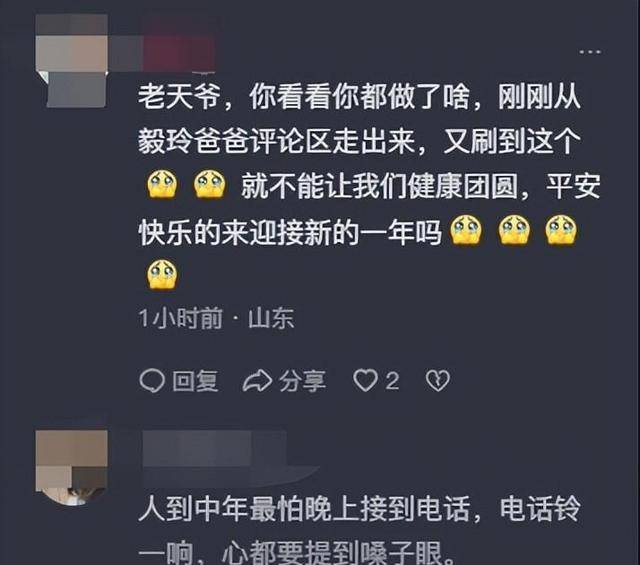
Task: Open the three-dot more options menu
Action: (x=590, y=52)
